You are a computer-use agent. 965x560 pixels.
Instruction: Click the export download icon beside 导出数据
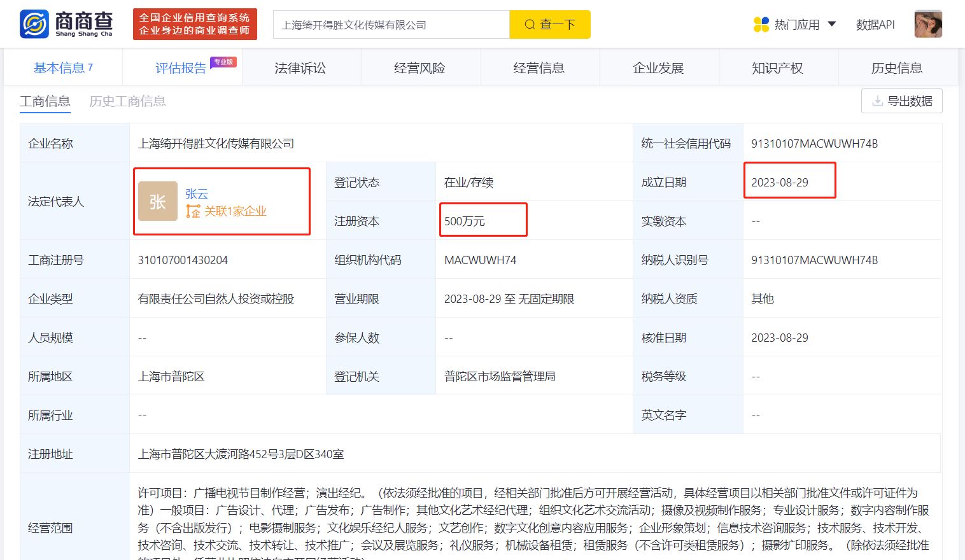(877, 101)
